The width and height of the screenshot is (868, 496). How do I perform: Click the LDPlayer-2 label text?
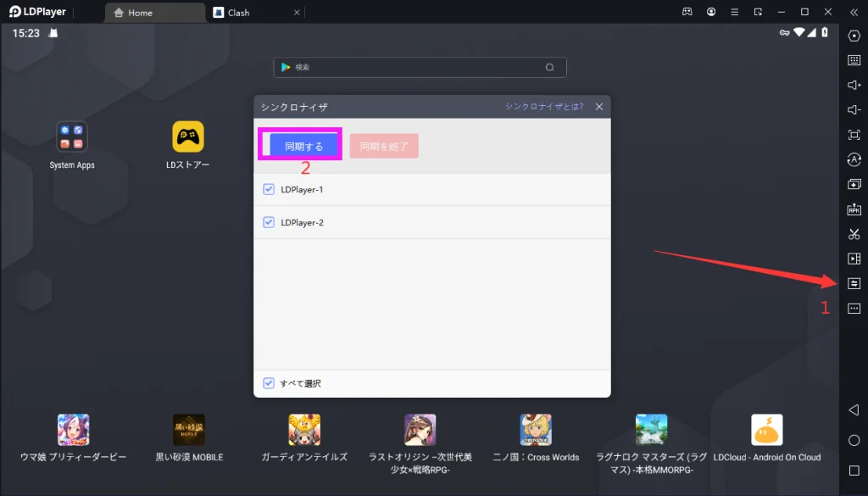pos(302,222)
